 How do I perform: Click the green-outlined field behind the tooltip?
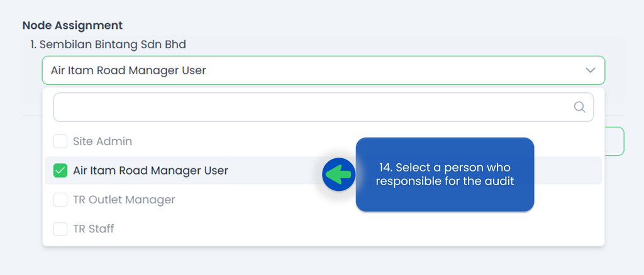(579, 141)
